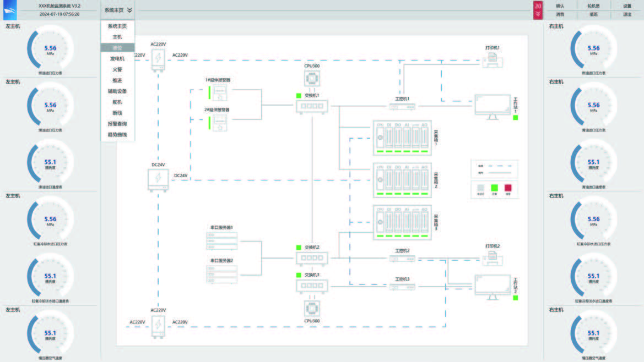Click the first 左主机 pressure gauge

click(50, 50)
